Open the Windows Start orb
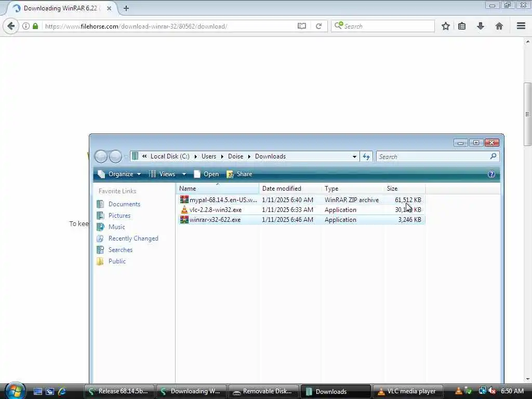Viewport: 532px width, 399px height. pos(15,391)
